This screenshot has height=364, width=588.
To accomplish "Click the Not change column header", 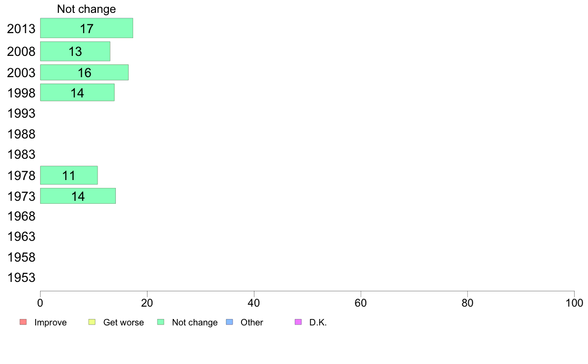I will tap(86, 9).
